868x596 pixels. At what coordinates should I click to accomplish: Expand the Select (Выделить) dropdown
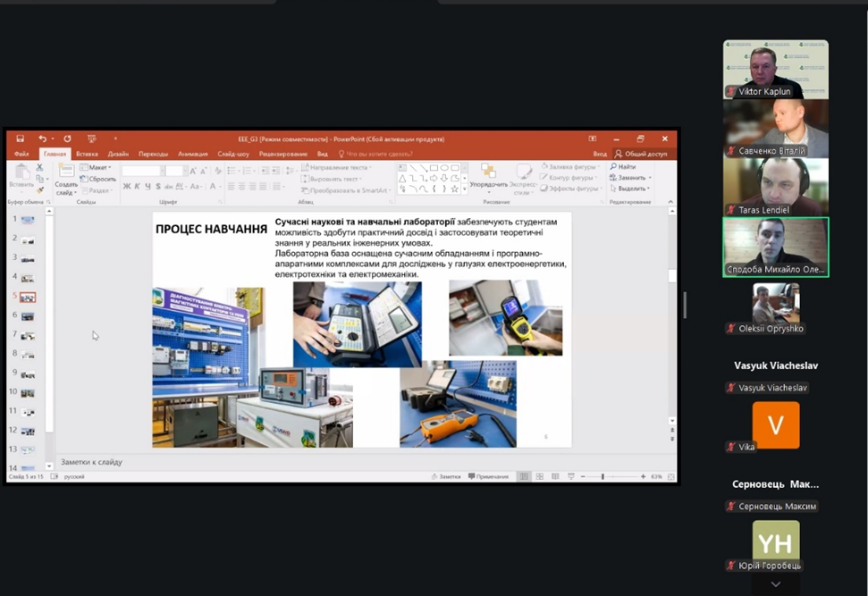click(x=632, y=189)
